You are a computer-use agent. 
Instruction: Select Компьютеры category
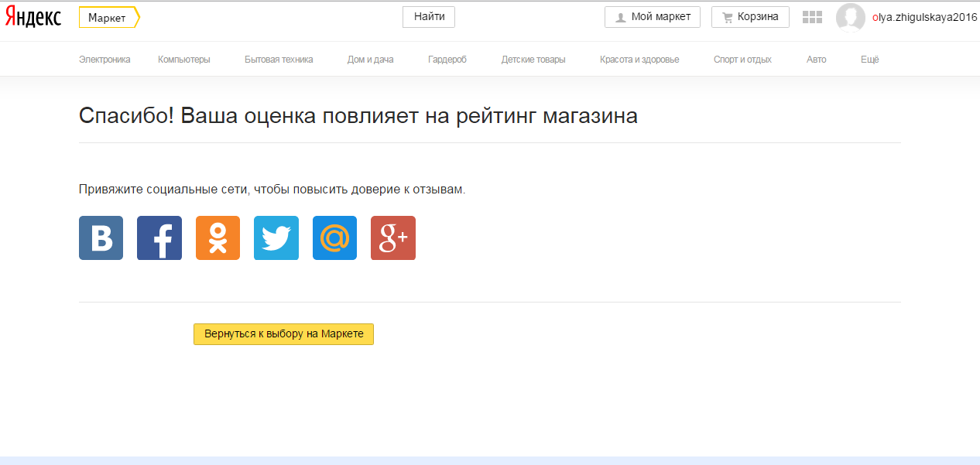[183, 60]
